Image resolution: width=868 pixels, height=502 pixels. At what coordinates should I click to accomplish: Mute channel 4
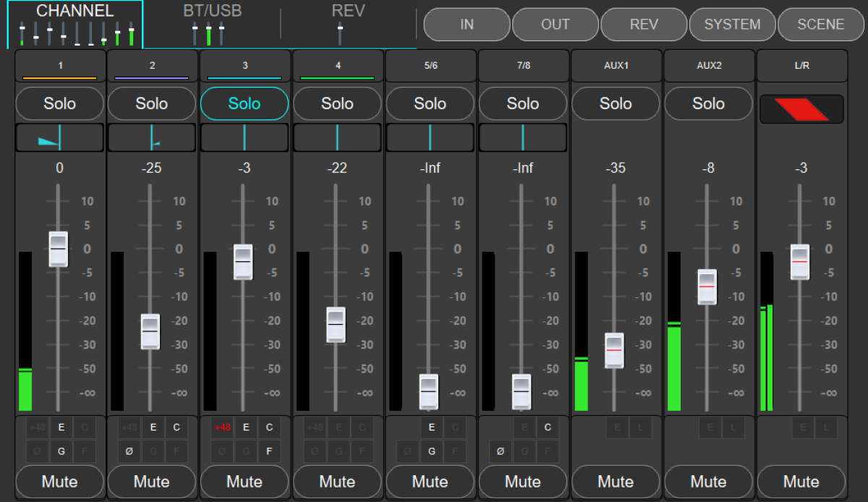[x=337, y=482]
